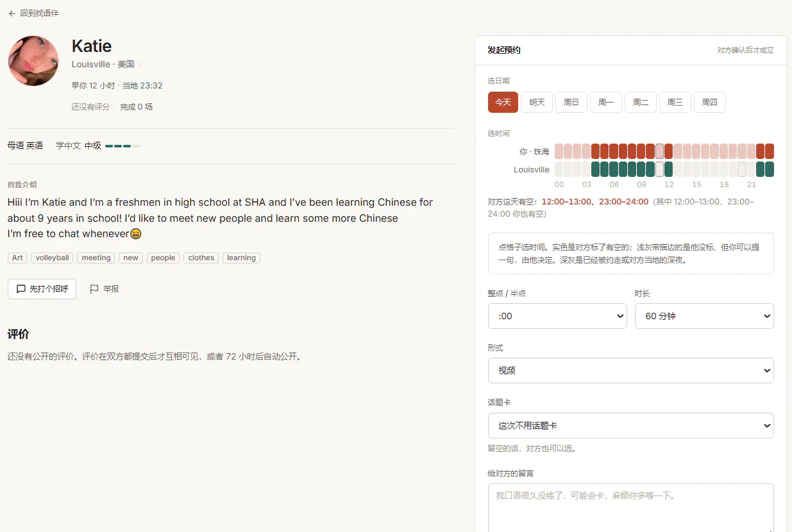Click the 学中文 label
Viewport: 792px width, 532px height.
point(69,145)
